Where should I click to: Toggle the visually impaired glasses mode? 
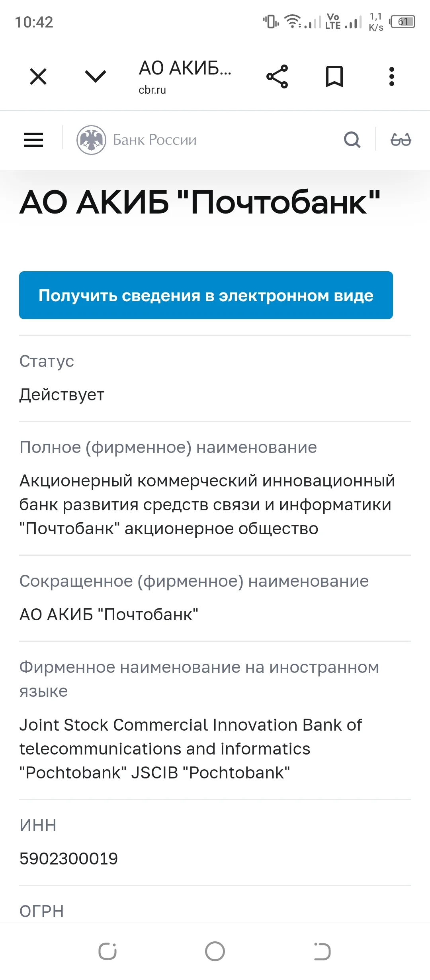(x=401, y=140)
